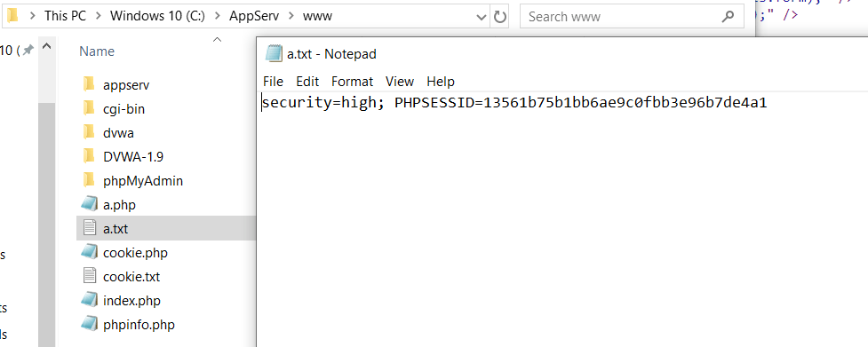Click the cookie.txt text file icon
868x347 pixels.
89,276
